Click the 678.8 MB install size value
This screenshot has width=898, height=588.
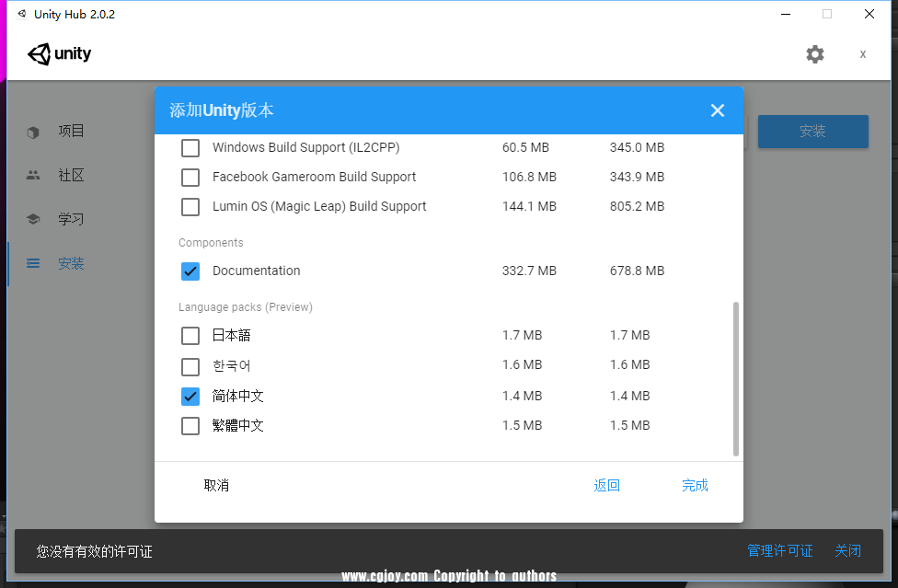coord(637,271)
